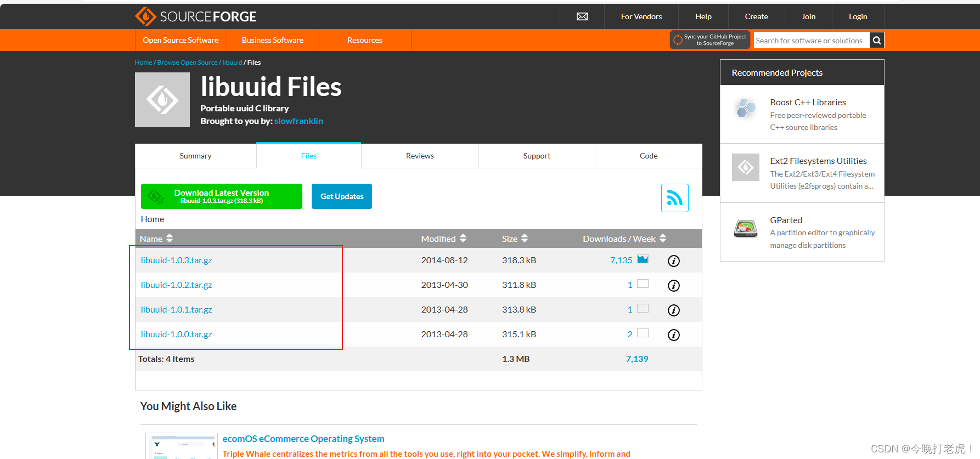The width and height of the screenshot is (980, 459).
Task: Click Download Latest Version button
Action: pos(222,196)
